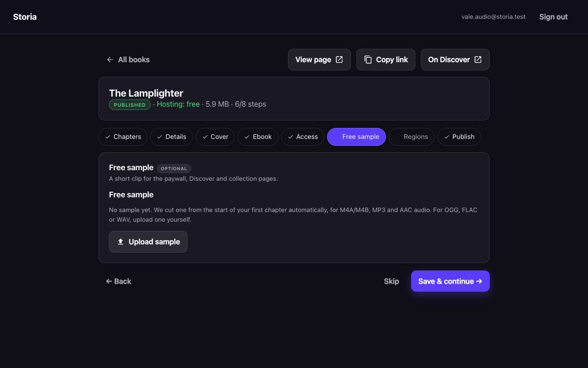Switch to the Details step

[171, 137]
